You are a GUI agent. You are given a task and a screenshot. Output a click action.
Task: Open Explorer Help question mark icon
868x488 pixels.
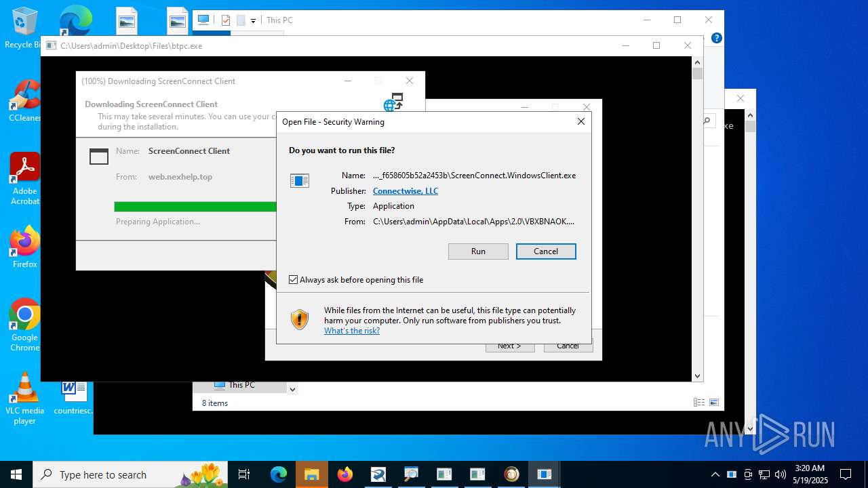717,38
